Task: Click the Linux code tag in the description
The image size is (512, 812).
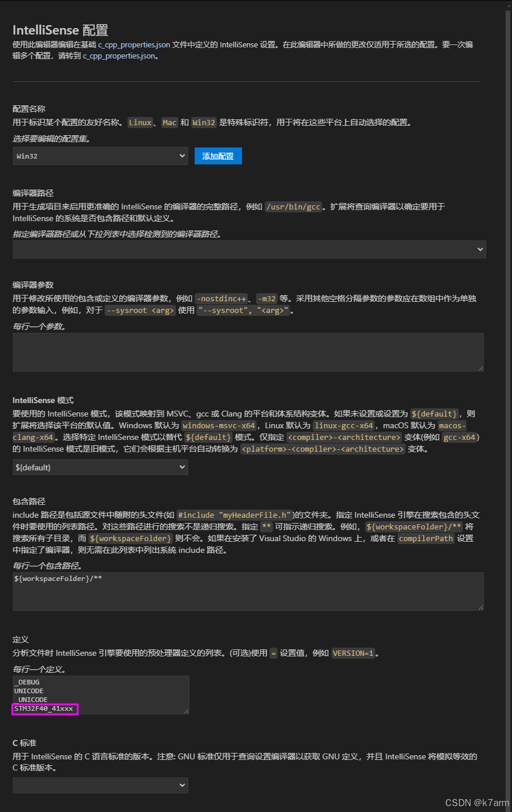Action: click(x=140, y=122)
